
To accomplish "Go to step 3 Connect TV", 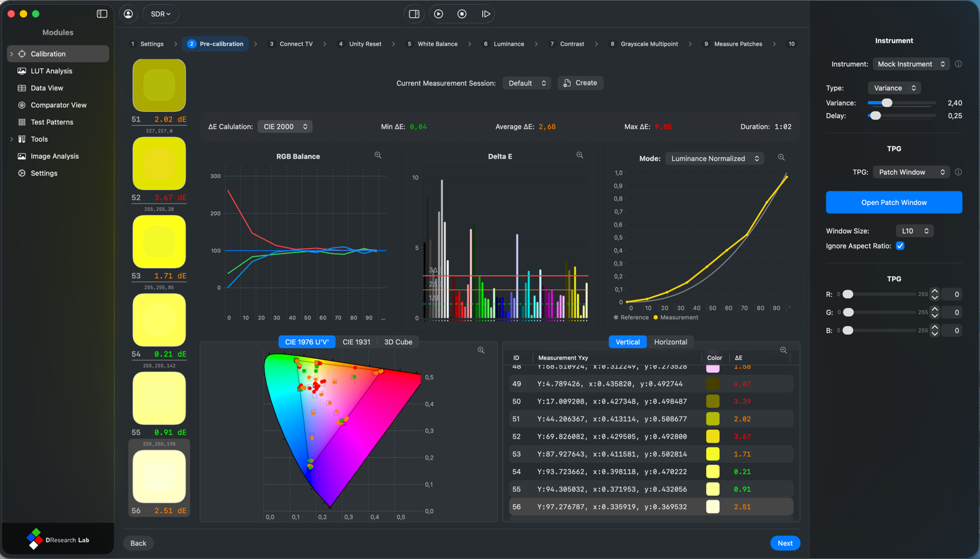I will (x=292, y=44).
